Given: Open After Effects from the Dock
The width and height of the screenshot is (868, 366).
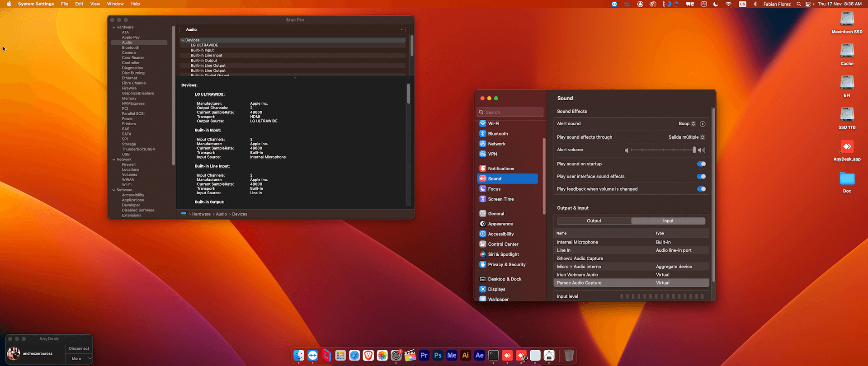Looking at the screenshot, I should point(479,356).
